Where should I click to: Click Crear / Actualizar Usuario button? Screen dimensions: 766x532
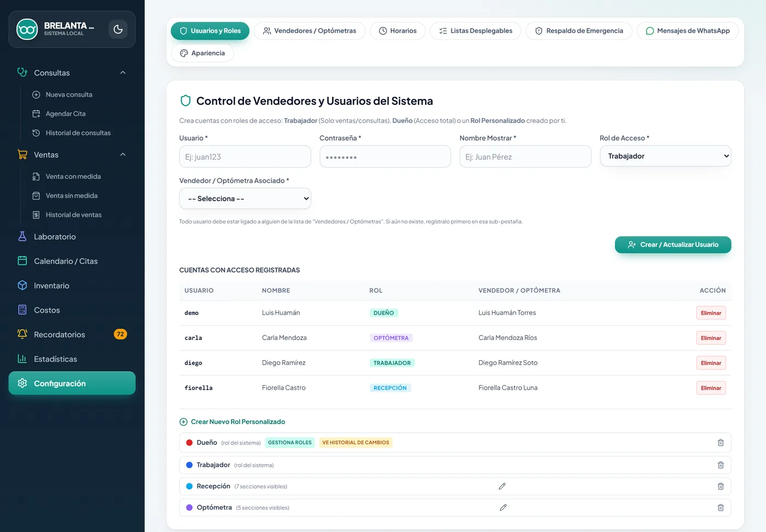tap(673, 245)
